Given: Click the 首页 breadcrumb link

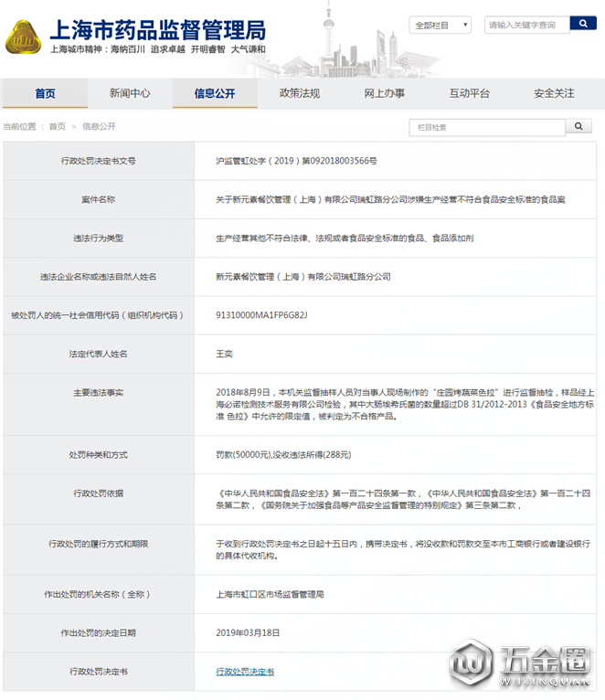Looking at the screenshot, I should 58,126.
